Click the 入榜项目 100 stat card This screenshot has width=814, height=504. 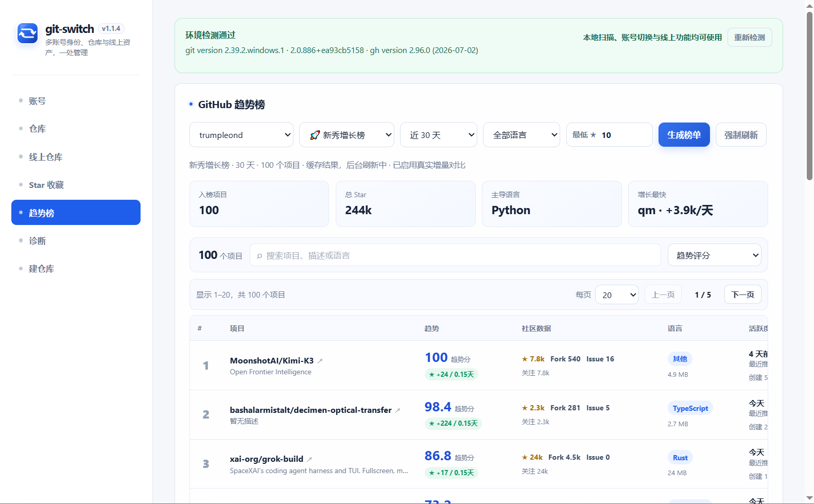tap(259, 204)
